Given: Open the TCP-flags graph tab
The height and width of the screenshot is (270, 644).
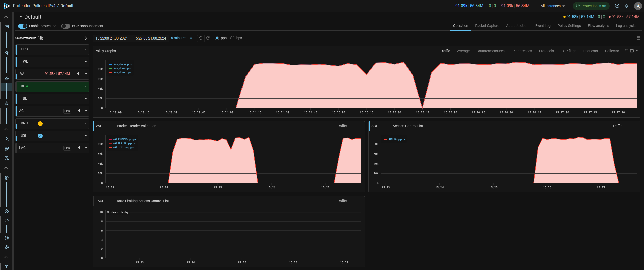Looking at the screenshot, I should (568, 51).
